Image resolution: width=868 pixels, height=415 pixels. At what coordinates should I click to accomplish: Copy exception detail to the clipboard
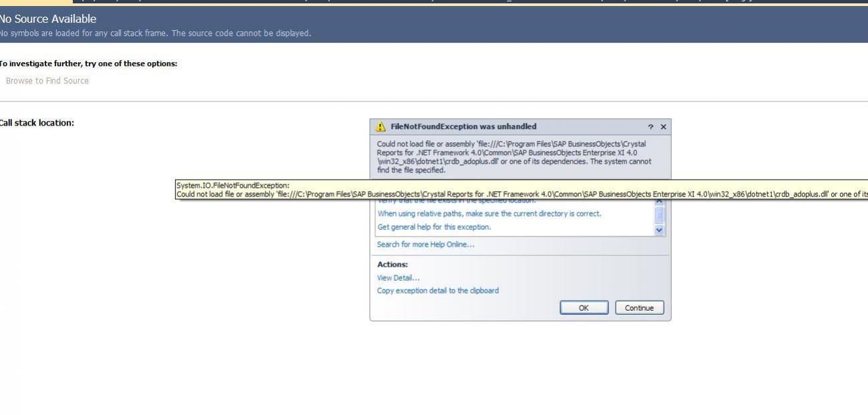click(x=438, y=291)
